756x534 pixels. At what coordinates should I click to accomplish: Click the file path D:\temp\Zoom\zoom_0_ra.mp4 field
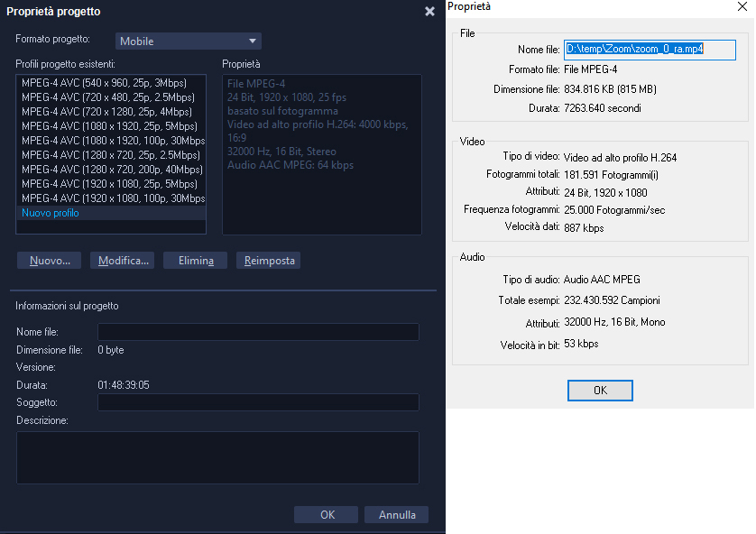pos(650,50)
